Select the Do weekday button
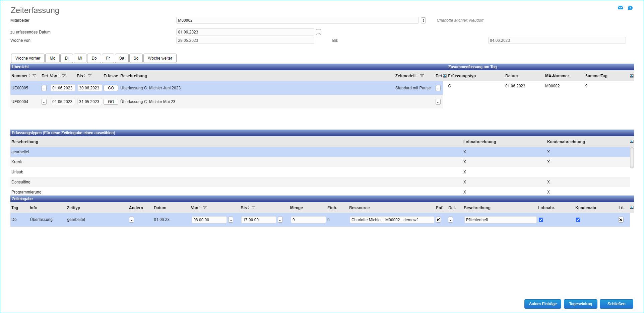The height and width of the screenshot is (313, 644). 94,58
